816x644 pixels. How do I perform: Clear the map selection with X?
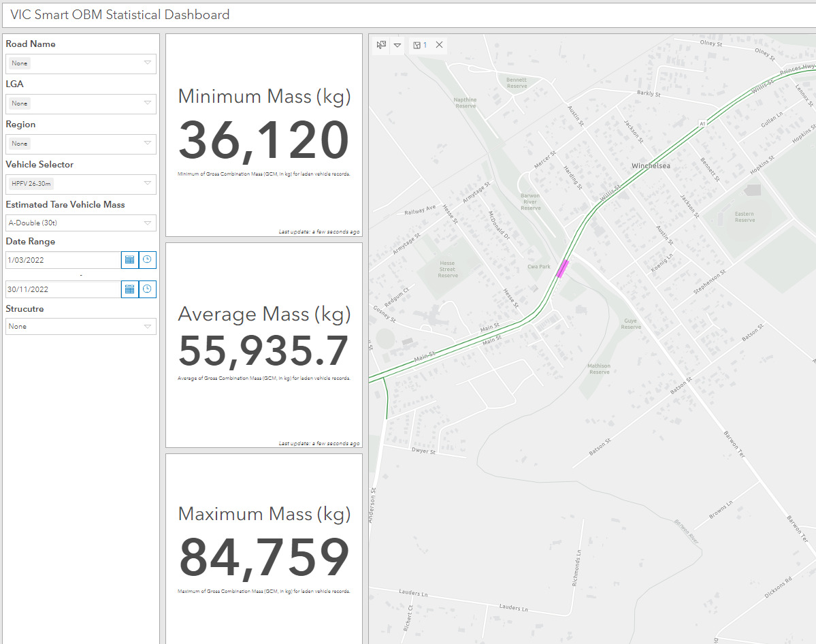(440, 45)
